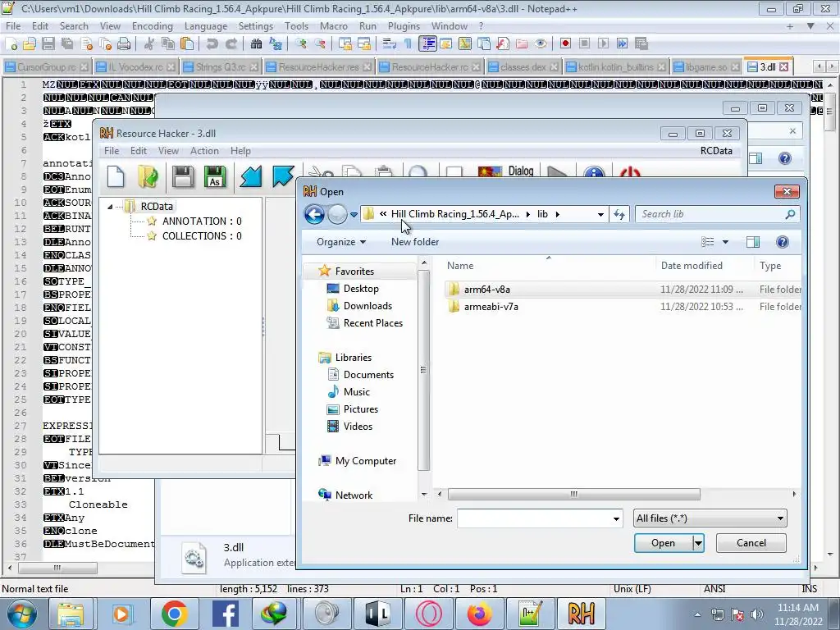
Task: Select My Computer in navigation pane
Action: click(x=365, y=461)
